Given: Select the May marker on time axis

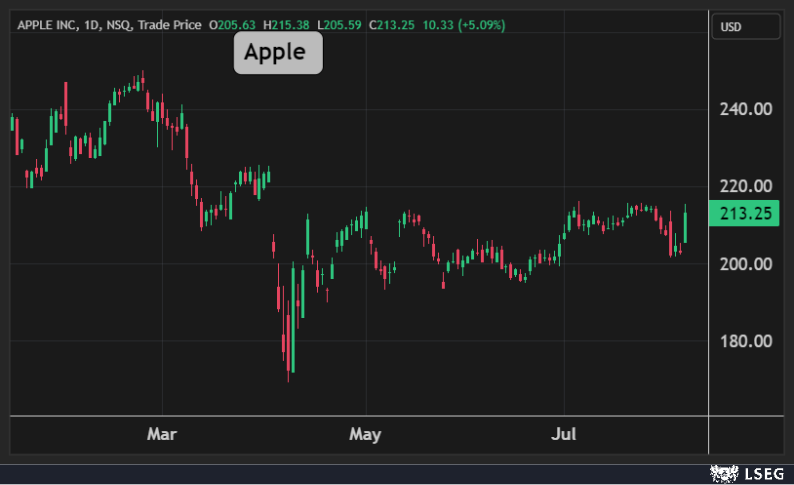Looking at the screenshot, I should pos(365,434).
